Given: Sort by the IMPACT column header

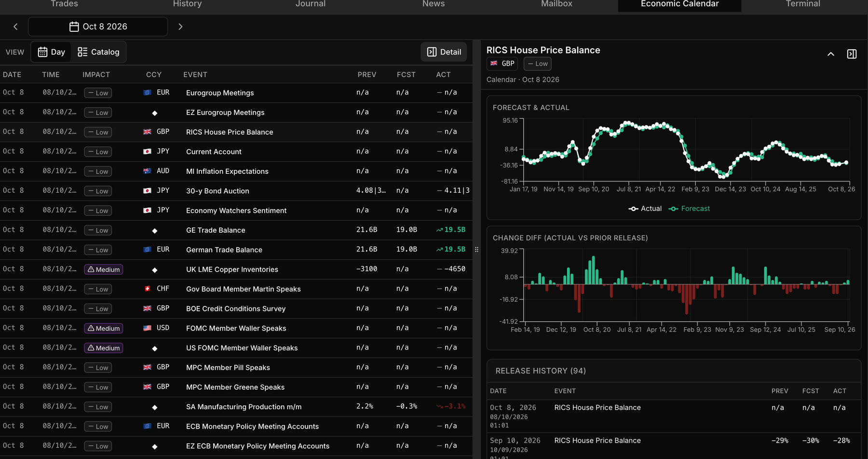Looking at the screenshot, I should point(96,75).
